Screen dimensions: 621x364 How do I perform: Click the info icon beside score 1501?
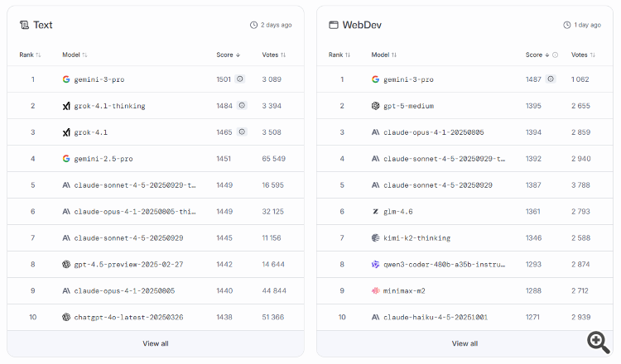click(x=240, y=79)
